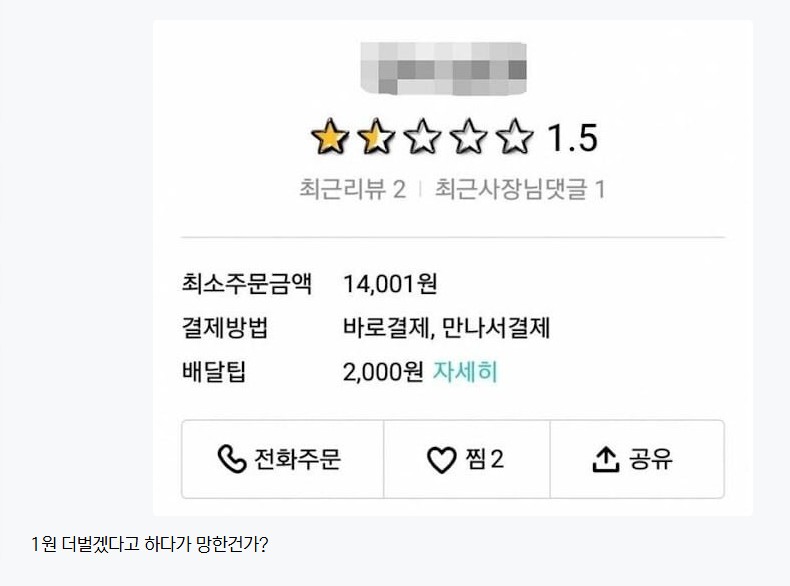Screen dimensions: 790x586
Task: Open the 최근리뷰 2 reviews
Action: tap(352, 189)
